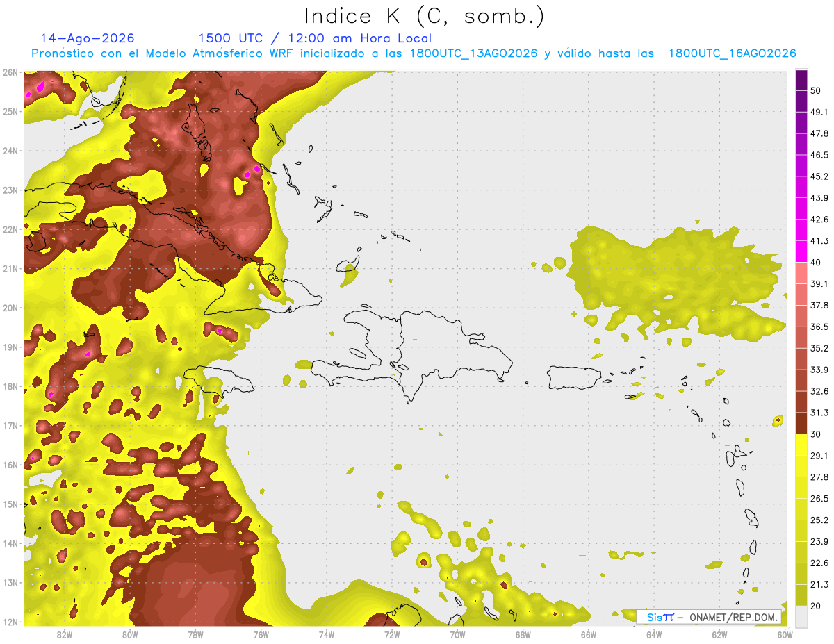Screen dimensions: 834x644
Task: Click the colorbar value "29.1"
Action: click(x=819, y=456)
